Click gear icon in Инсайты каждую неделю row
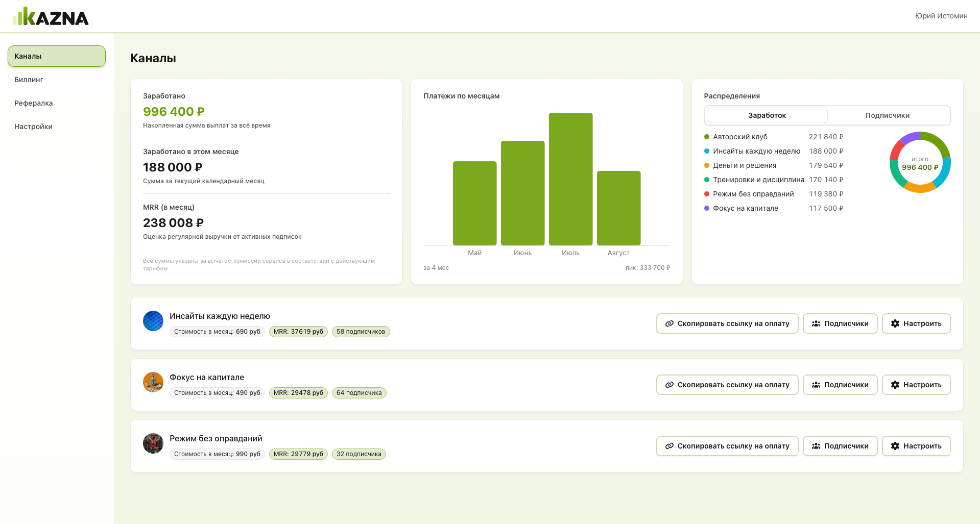Viewport: 980px width, 524px height. point(895,323)
